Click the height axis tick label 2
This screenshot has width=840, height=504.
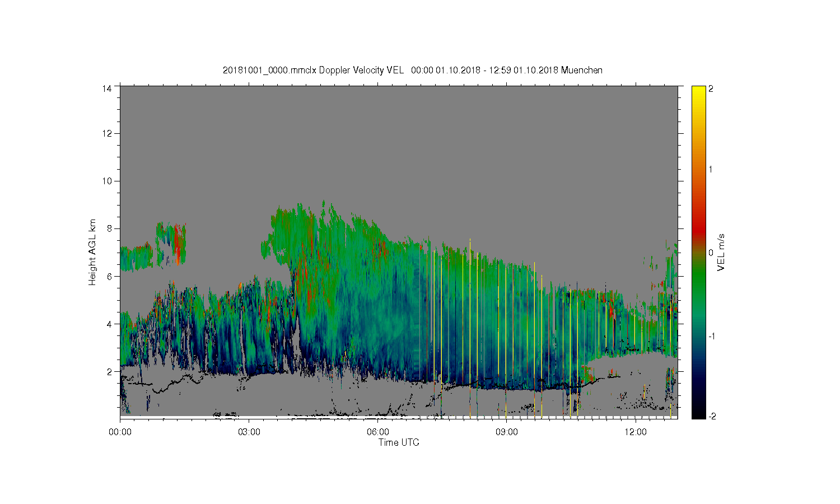click(x=109, y=371)
